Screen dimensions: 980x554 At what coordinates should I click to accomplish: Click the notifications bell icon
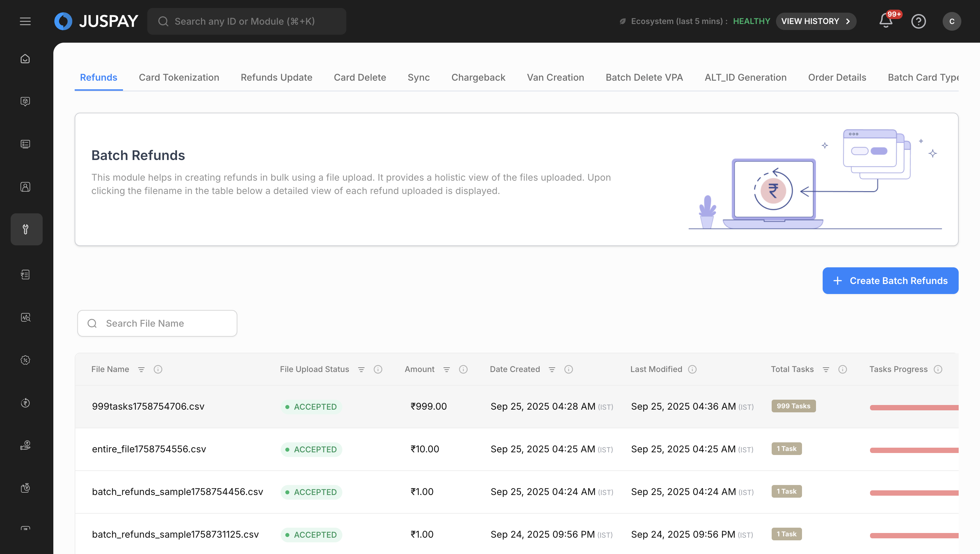coord(886,21)
